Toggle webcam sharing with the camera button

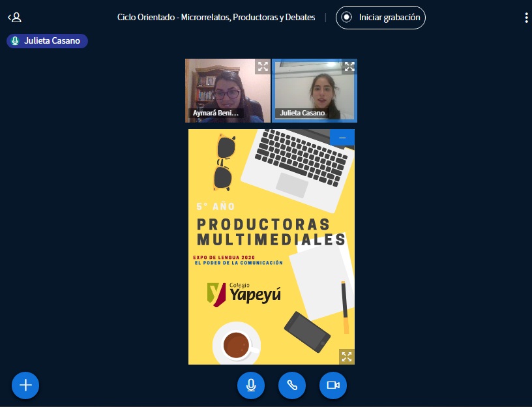333,385
